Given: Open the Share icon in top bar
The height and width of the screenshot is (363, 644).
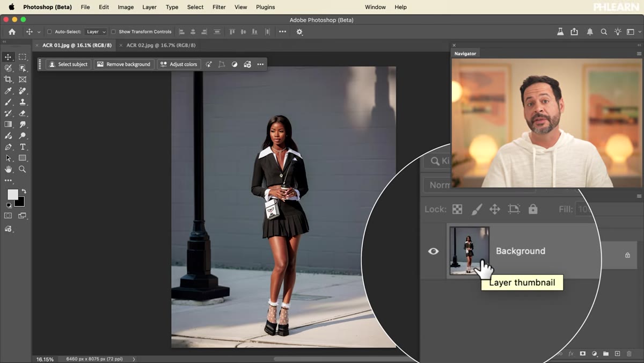Looking at the screenshot, I should tap(574, 32).
